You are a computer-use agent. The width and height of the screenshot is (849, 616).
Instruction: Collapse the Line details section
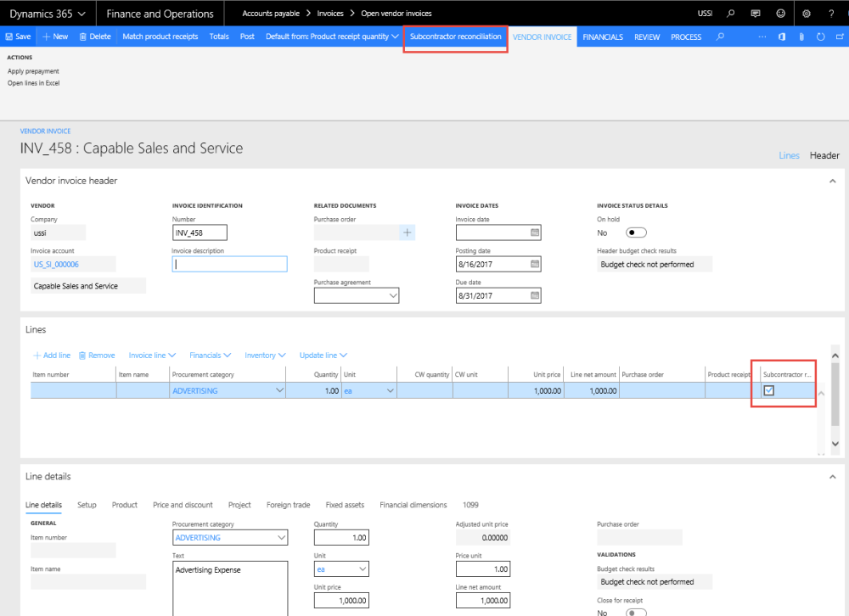[832, 477]
